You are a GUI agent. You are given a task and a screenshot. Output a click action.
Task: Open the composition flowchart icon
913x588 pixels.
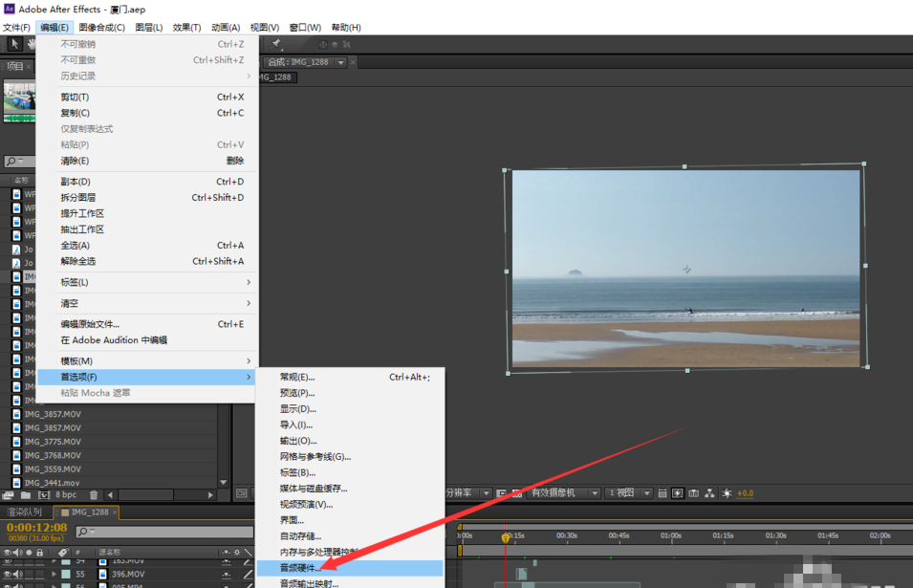click(x=709, y=493)
